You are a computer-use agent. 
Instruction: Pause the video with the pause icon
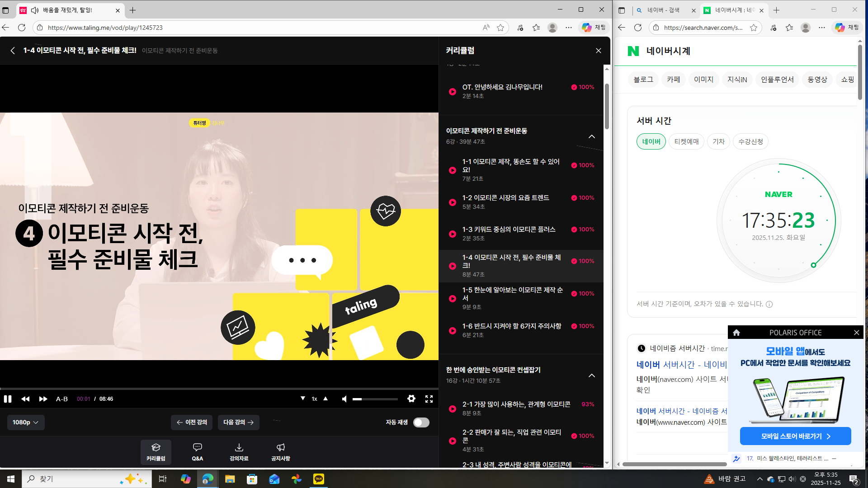pos(8,399)
